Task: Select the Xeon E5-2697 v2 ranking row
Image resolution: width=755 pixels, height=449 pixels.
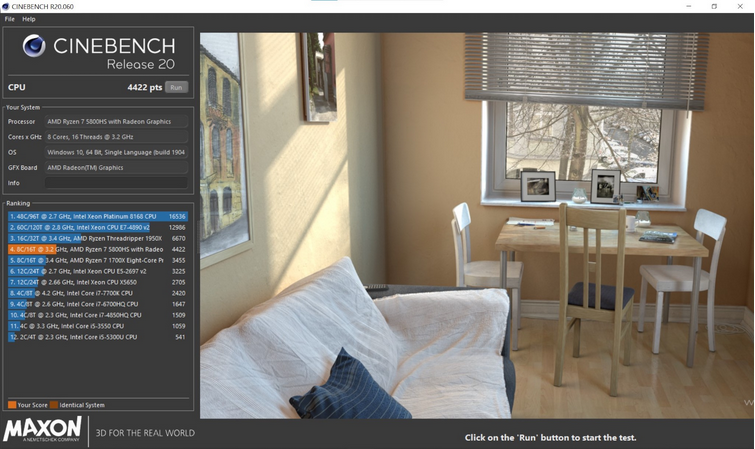Action: (x=97, y=271)
